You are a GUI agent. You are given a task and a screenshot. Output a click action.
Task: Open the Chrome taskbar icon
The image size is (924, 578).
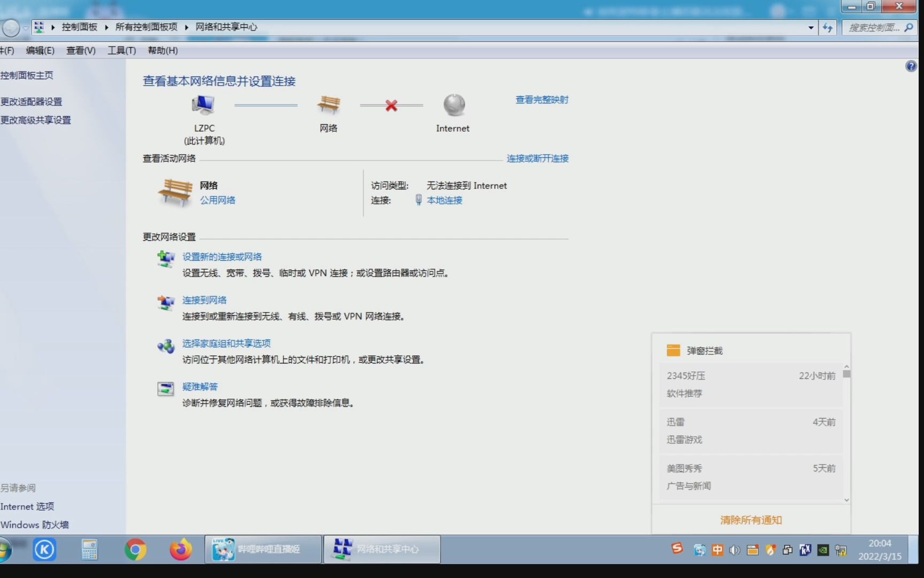coord(135,550)
